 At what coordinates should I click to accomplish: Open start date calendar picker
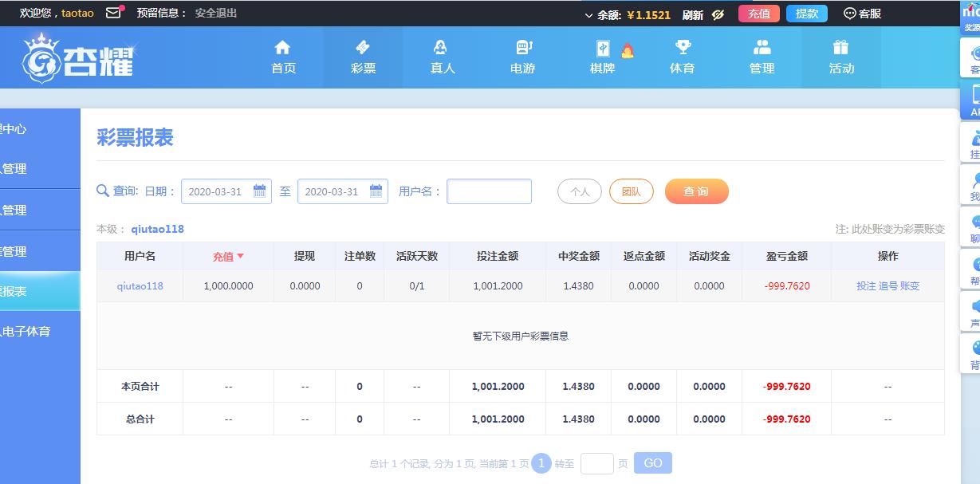(259, 191)
